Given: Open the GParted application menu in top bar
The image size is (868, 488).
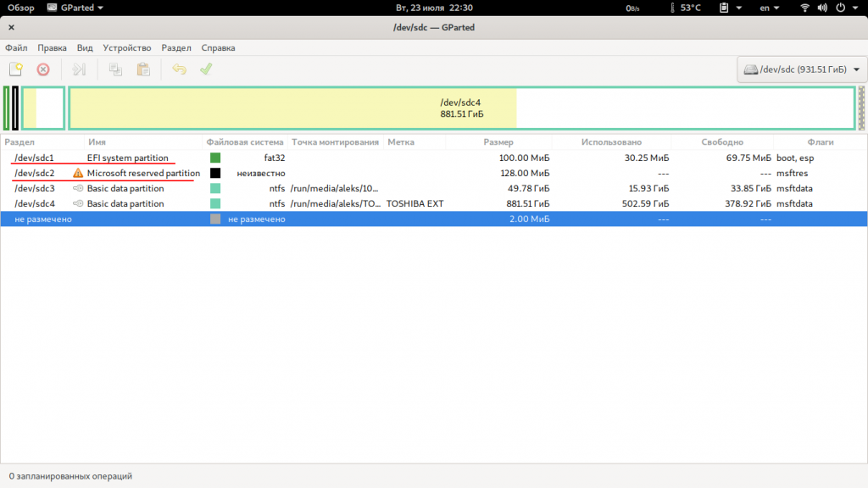Looking at the screenshot, I should 75,8.
